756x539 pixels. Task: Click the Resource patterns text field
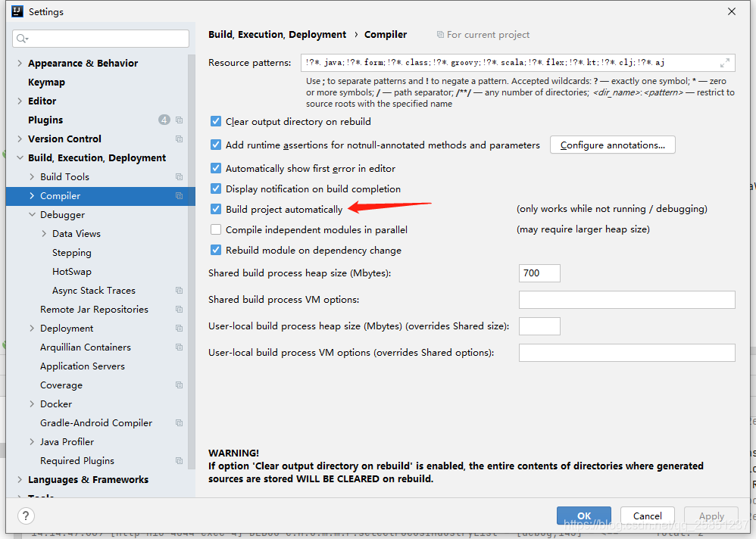point(518,63)
